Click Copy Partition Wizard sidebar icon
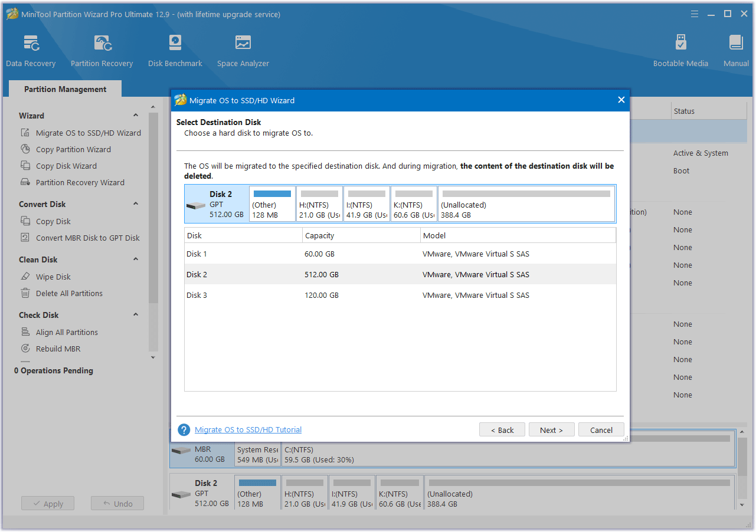Viewport: 756px width, 532px height. point(25,149)
